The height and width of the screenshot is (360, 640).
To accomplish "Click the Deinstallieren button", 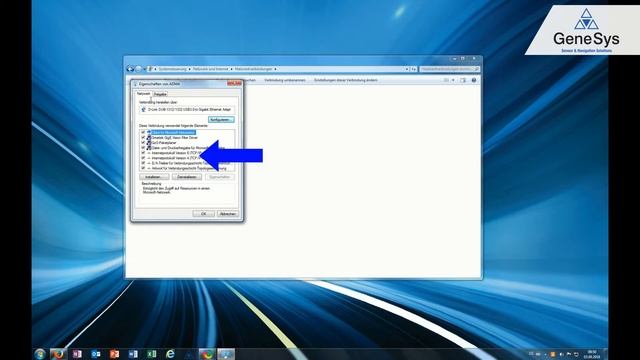I will click(187, 177).
